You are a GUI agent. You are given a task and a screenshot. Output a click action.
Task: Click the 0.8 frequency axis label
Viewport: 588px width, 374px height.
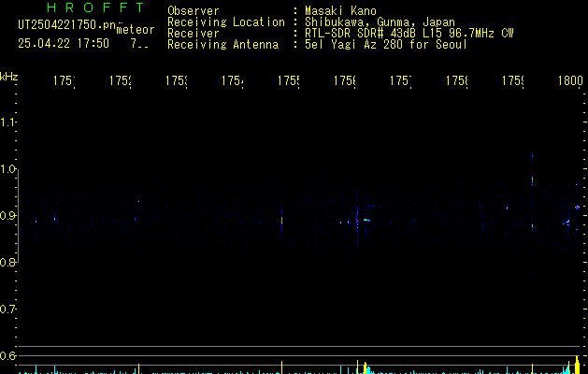click(x=7, y=262)
